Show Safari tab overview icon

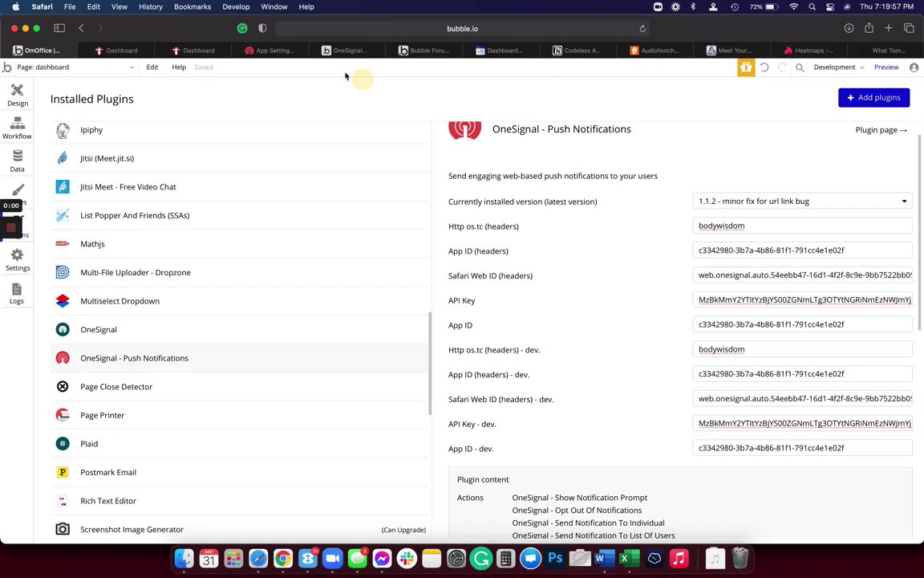click(909, 28)
